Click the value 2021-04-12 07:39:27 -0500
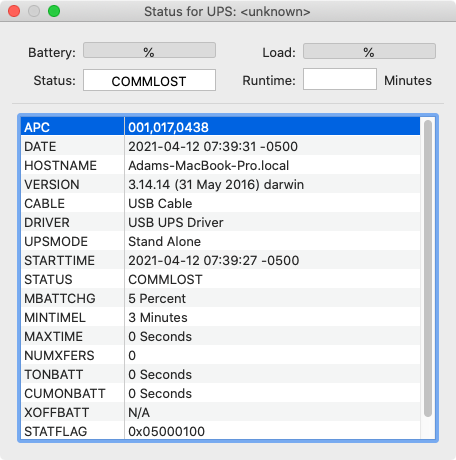Image resolution: width=456 pixels, height=460 pixels. tap(214, 260)
